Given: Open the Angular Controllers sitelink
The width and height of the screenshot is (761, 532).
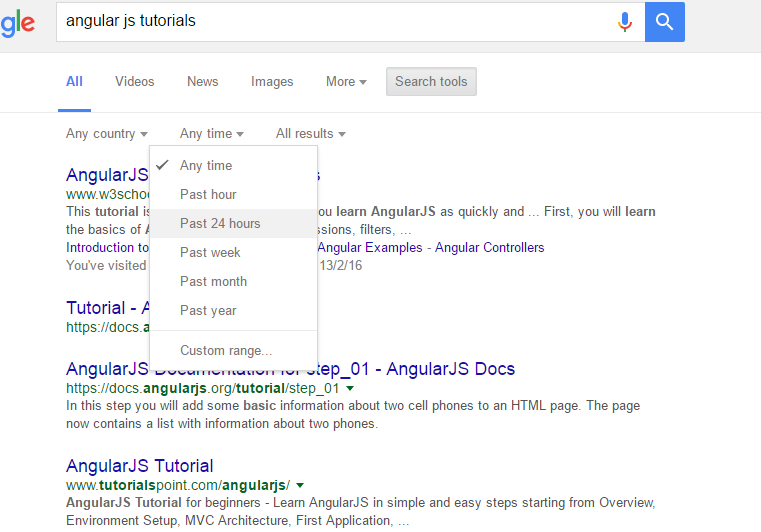Looking at the screenshot, I should 489,248.
